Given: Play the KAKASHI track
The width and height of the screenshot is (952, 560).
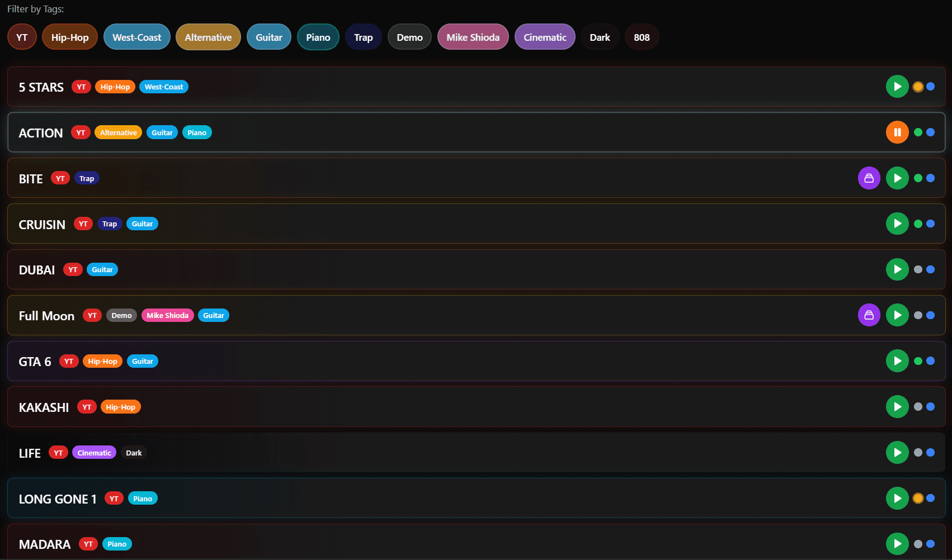Looking at the screenshot, I should pyautogui.click(x=897, y=407).
